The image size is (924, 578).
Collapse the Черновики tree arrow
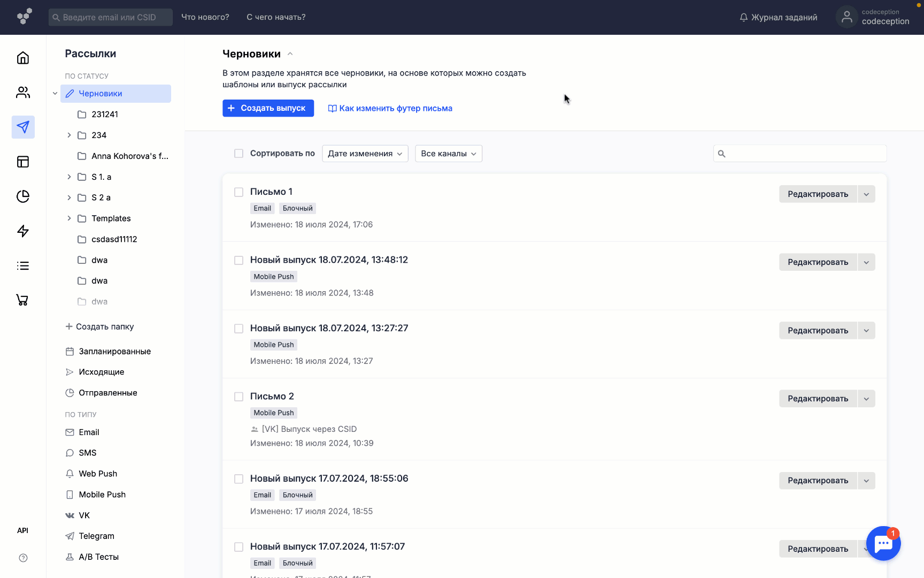[55, 94]
